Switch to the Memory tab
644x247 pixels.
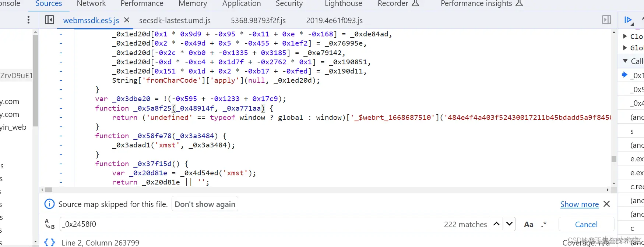[x=193, y=4]
